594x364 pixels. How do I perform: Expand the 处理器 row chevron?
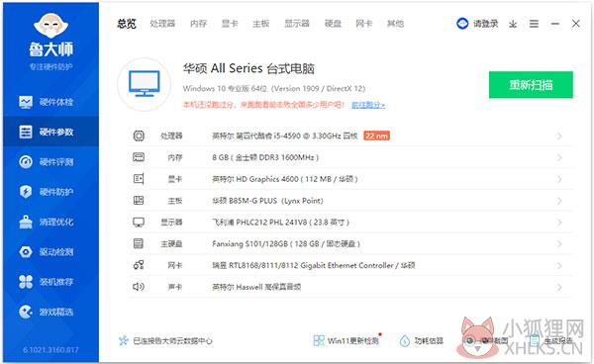pyautogui.click(x=559, y=136)
